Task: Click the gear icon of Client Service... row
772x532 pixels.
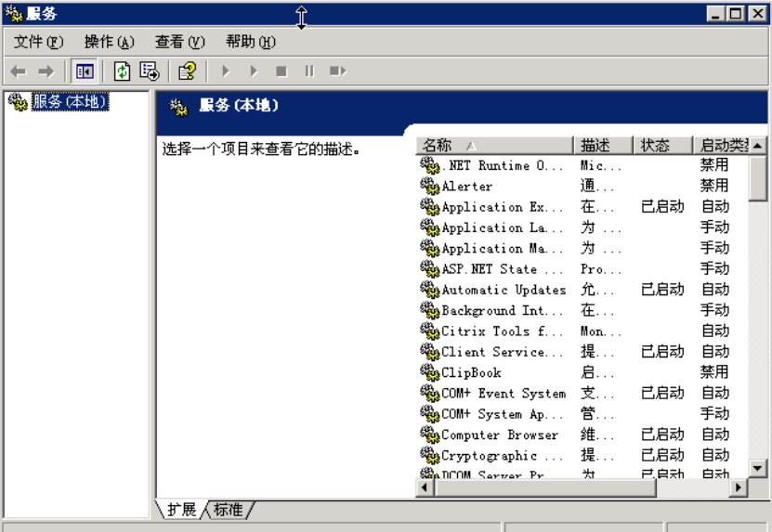Action: coord(429,352)
